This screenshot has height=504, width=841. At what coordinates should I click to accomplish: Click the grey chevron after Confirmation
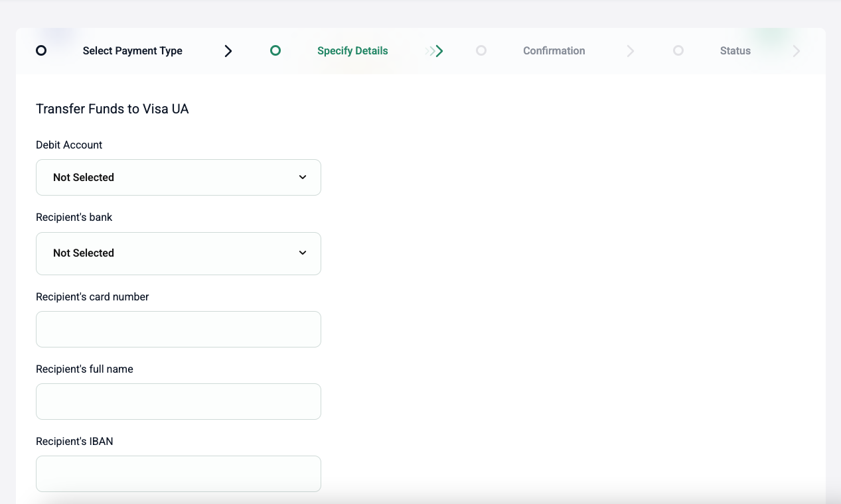[x=631, y=51]
